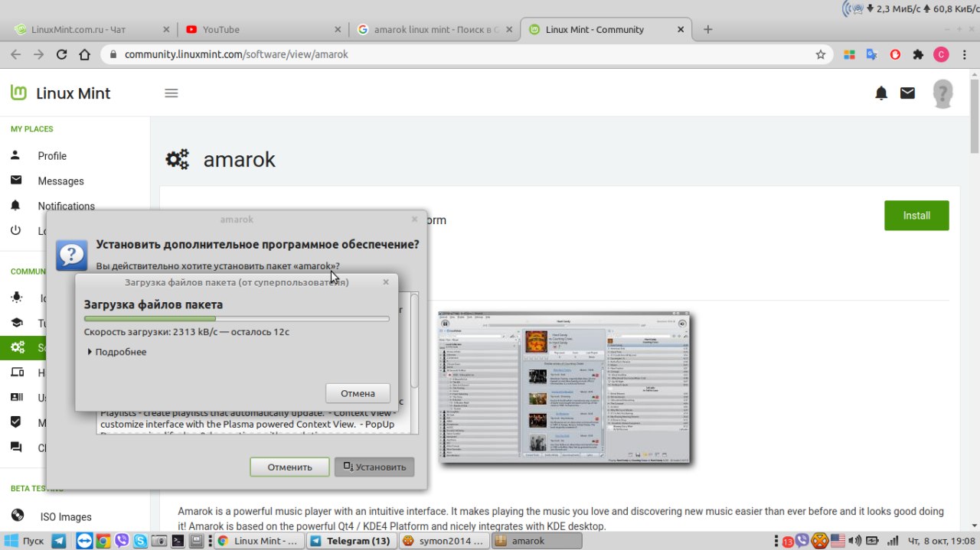Open the Skype icon in taskbar launcher

coord(140,541)
